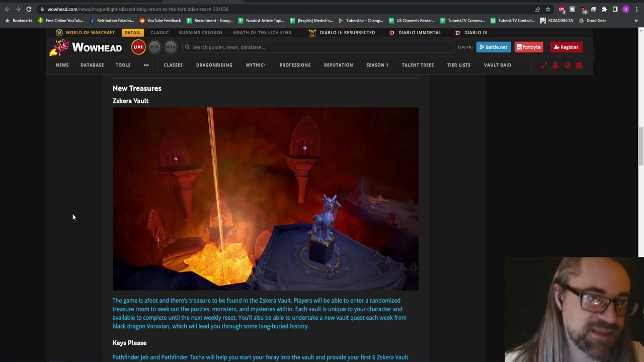Open YouTube Feedback bookmark
This screenshot has width=644, height=362.
(x=160, y=21)
